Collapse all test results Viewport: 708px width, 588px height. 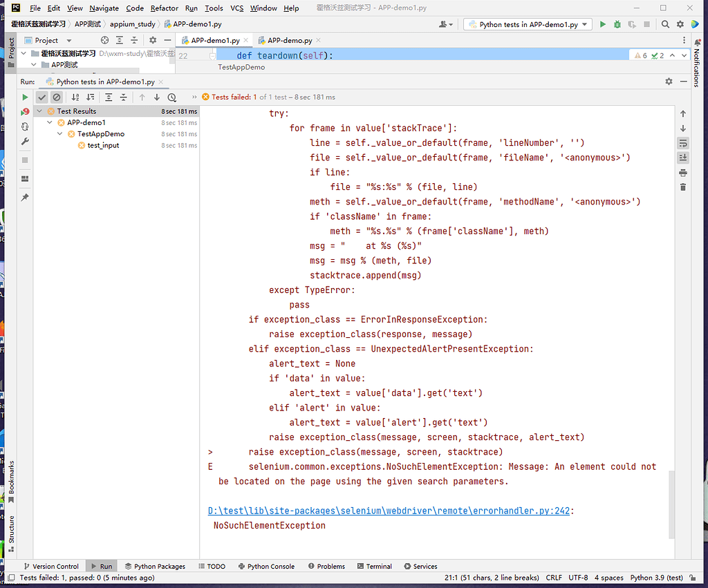click(x=123, y=97)
